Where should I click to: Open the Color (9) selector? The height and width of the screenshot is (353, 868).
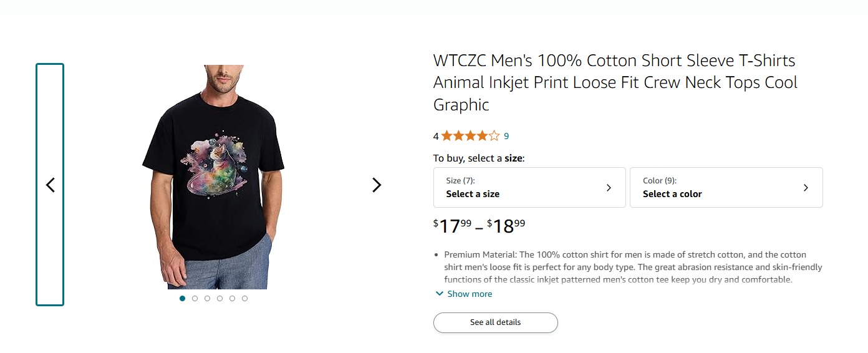coord(726,187)
